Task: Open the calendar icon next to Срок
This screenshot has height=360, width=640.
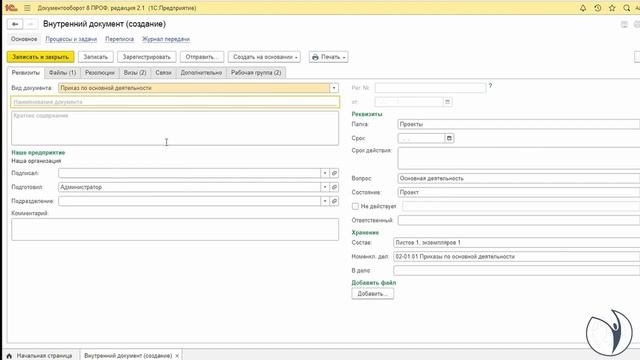Action: pos(449,138)
